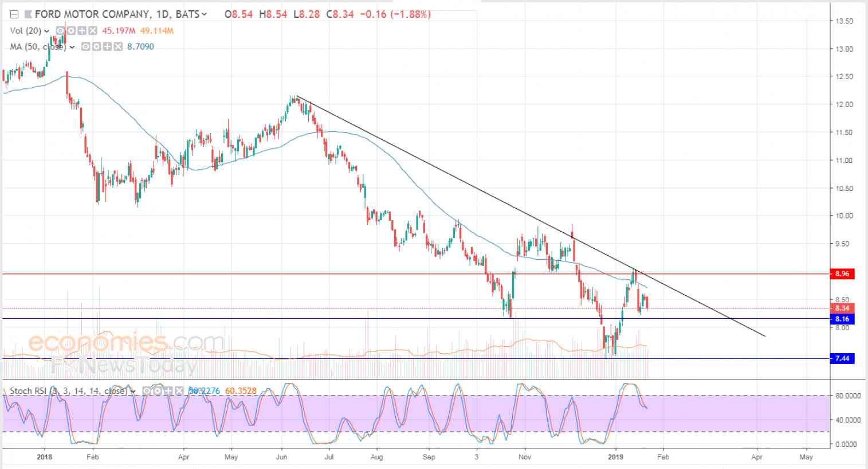Click the Aug label on the time axis
This screenshot has height=469, width=868.
376,458
